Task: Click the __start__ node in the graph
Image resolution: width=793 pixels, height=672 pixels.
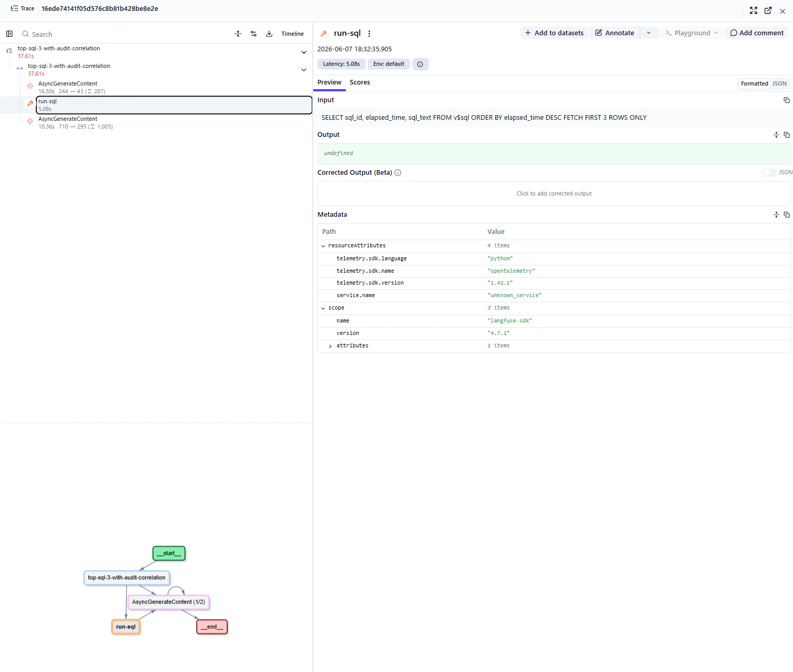Action: [169, 553]
